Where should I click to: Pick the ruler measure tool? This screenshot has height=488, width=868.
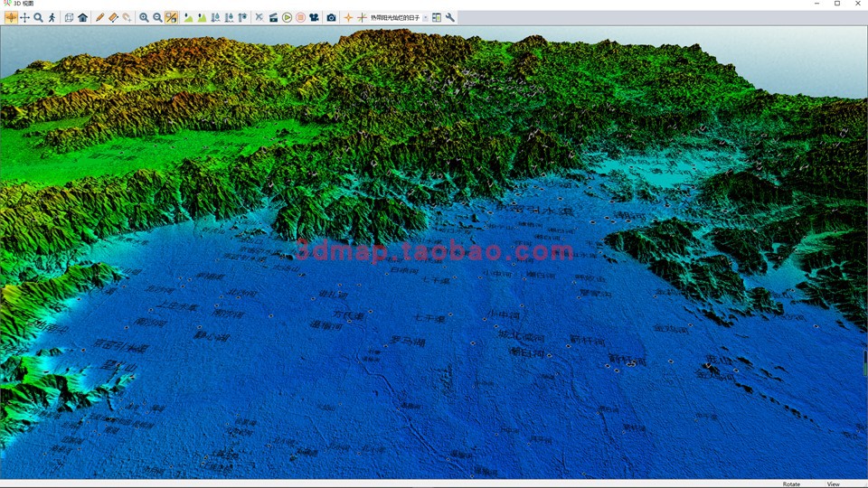tap(114, 18)
